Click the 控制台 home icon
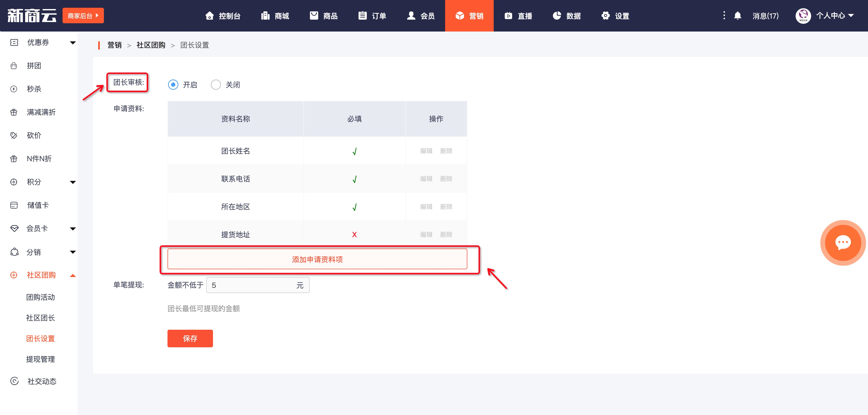This screenshot has height=415, width=868. pyautogui.click(x=210, y=16)
